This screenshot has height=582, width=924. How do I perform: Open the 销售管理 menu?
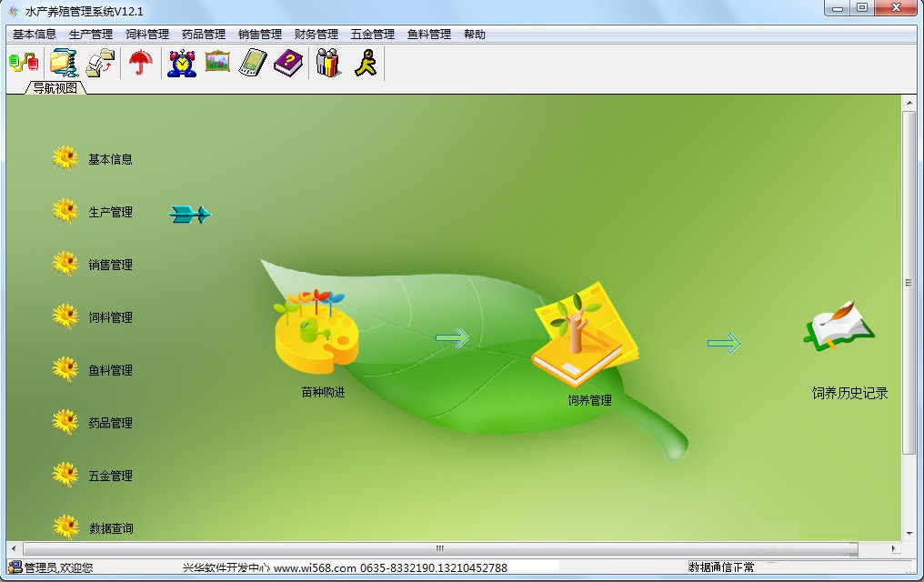pos(260,35)
